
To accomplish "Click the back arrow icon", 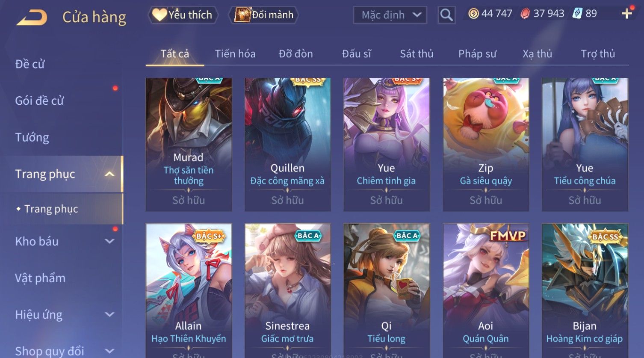I will click(32, 18).
